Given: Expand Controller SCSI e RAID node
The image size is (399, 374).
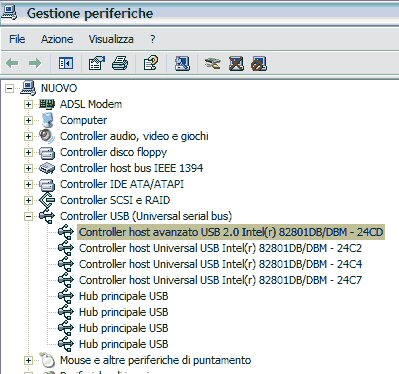Looking at the screenshot, I should click(x=28, y=200).
